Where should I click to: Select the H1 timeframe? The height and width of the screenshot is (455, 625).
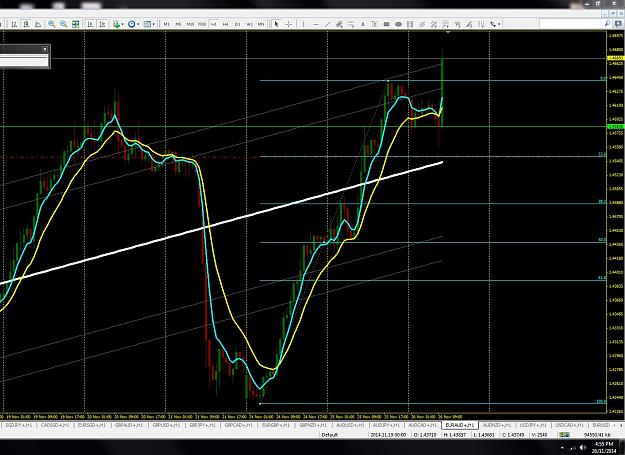click(x=214, y=24)
